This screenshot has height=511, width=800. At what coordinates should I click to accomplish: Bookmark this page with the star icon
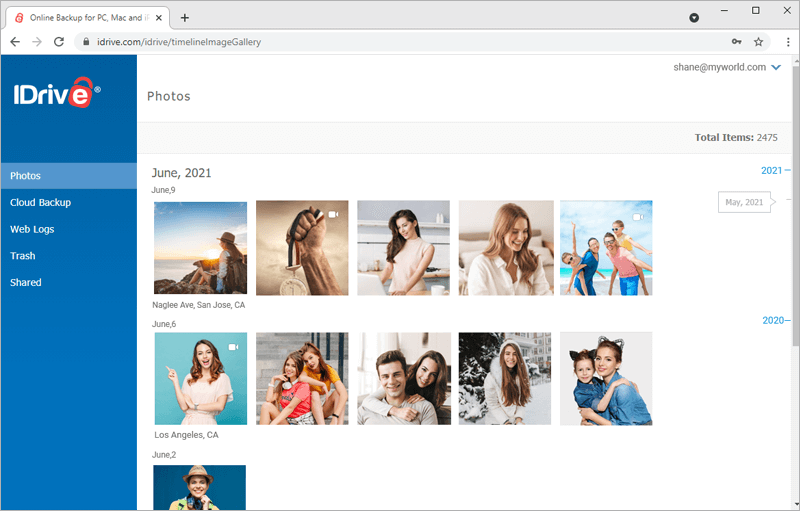(x=758, y=42)
